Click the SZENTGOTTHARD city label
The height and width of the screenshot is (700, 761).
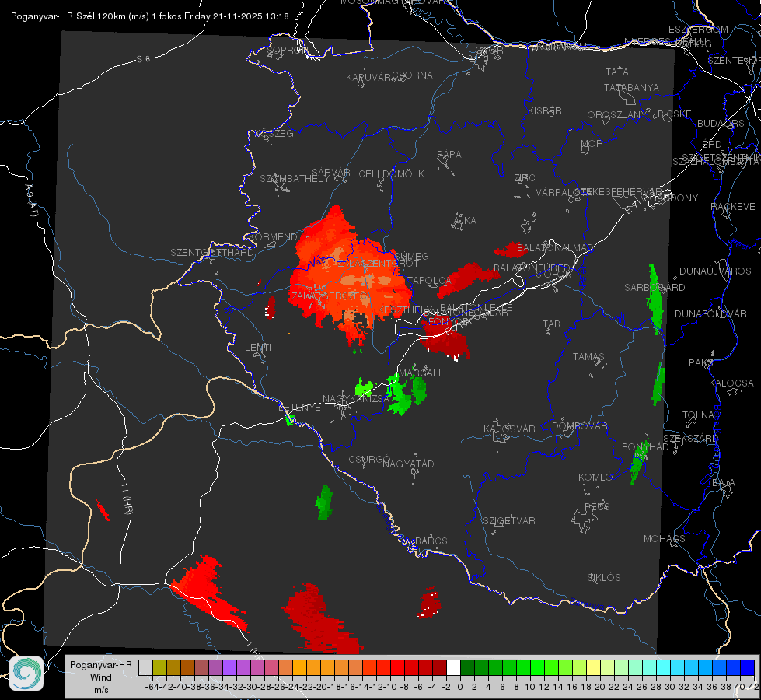[x=212, y=253]
